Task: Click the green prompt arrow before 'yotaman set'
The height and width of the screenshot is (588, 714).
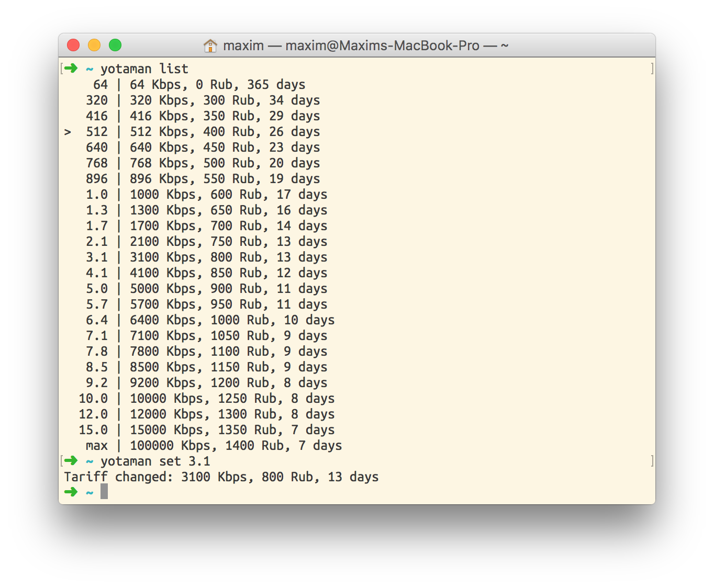Action: point(71,460)
